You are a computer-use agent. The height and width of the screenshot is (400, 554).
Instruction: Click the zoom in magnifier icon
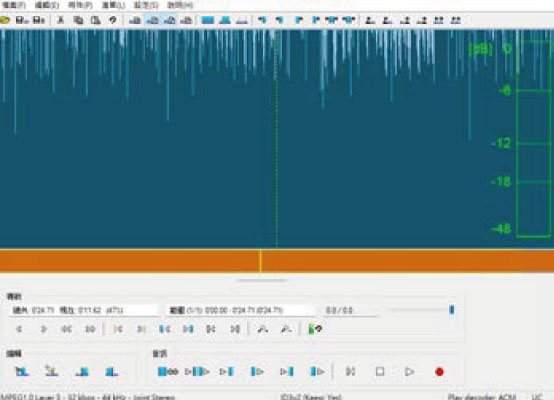[x=263, y=329]
